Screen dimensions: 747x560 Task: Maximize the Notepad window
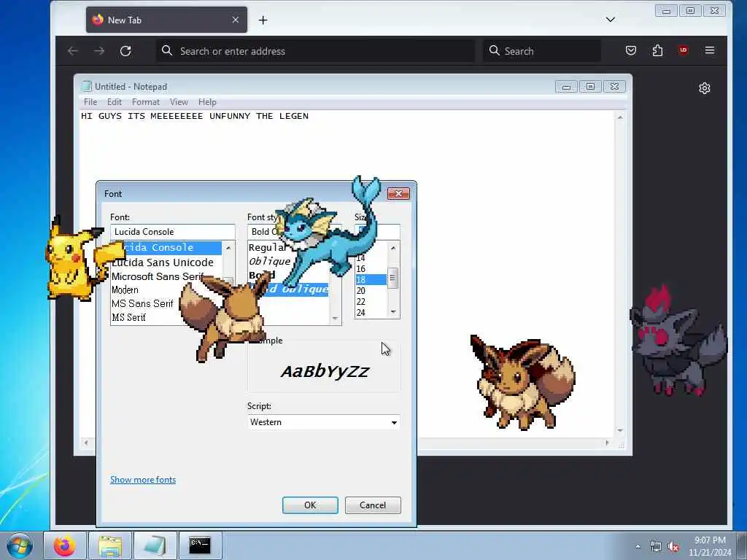pos(590,87)
